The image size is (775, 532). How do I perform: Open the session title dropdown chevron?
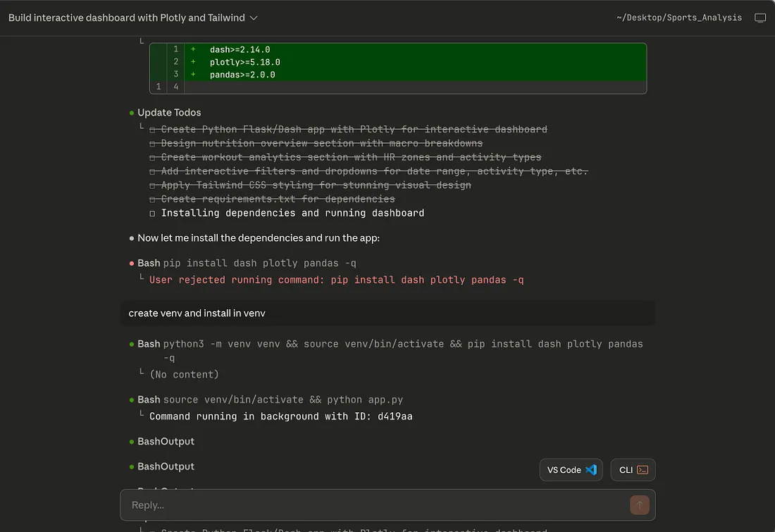click(254, 18)
